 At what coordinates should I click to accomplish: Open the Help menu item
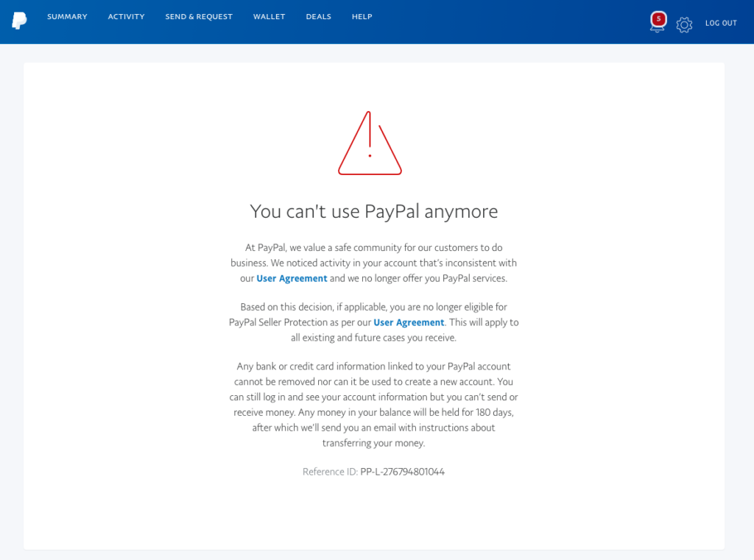362,17
